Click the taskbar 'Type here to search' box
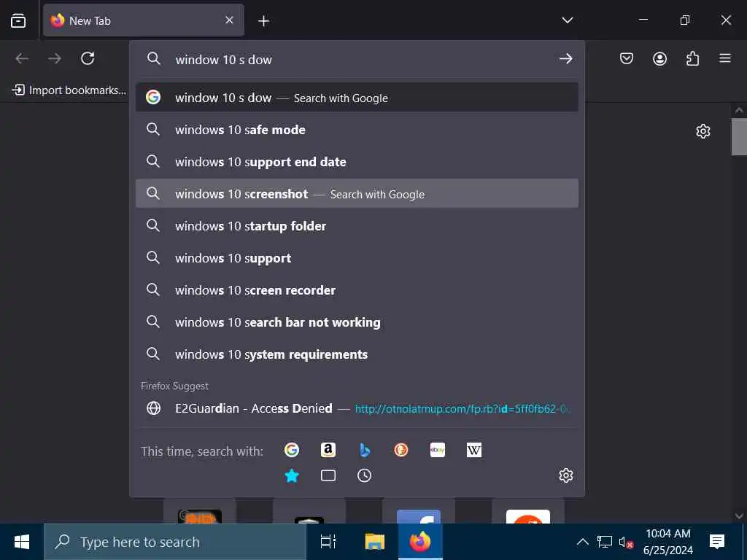747x560 pixels. (x=175, y=542)
